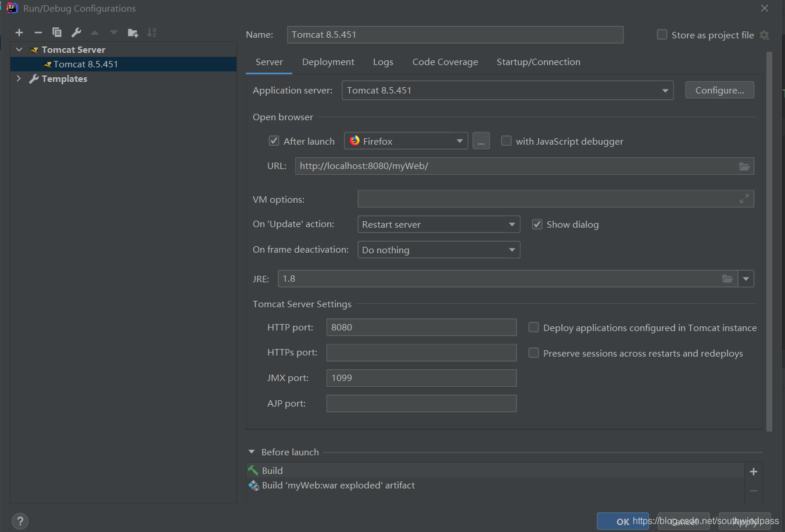The width and height of the screenshot is (785, 532).
Task: Open the On 'Update' action Restart server dropdown
Action: pos(439,224)
